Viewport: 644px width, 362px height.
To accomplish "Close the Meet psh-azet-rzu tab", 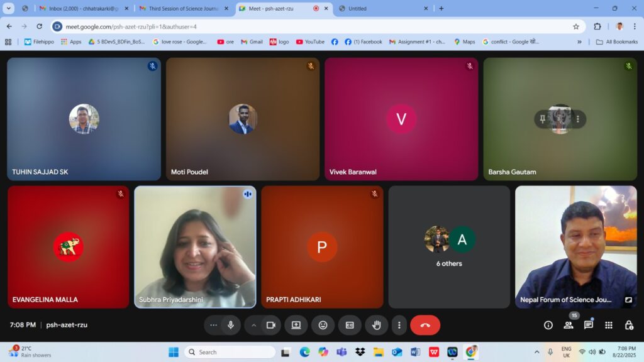I will pyautogui.click(x=326, y=8).
